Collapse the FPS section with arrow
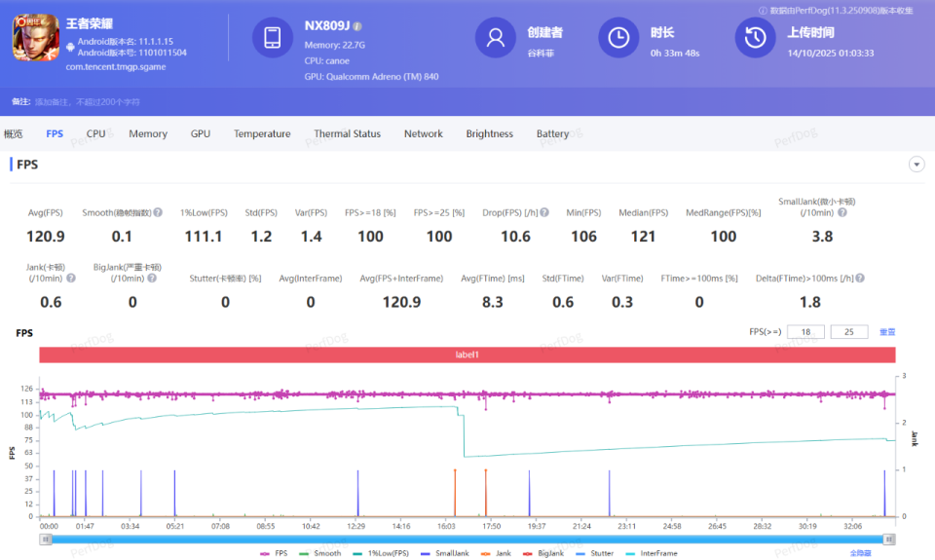The height and width of the screenshot is (560, 935). [916, 165]
